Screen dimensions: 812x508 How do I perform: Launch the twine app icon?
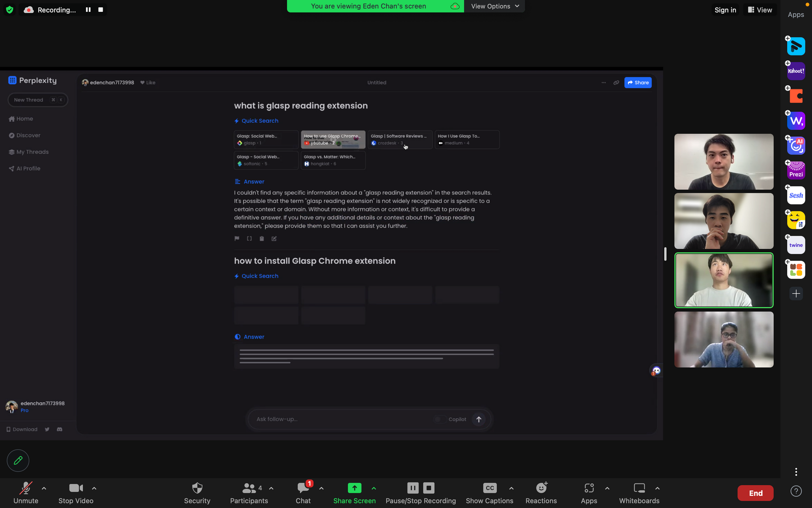[x=796, y=245]
